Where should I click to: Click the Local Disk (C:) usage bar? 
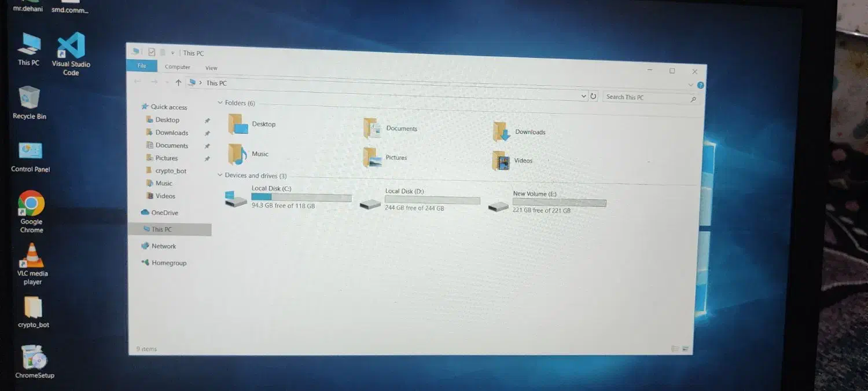point(301,198)
